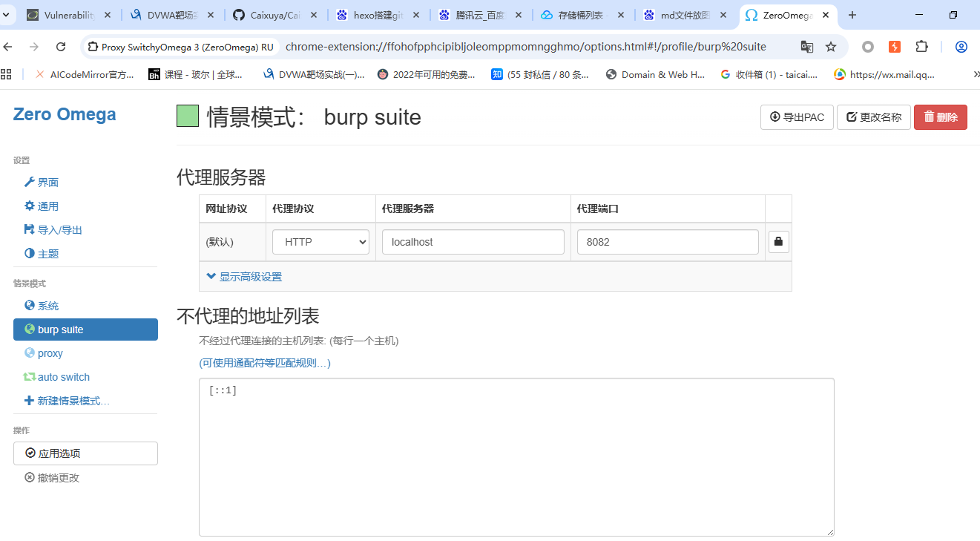Open the AICodeMirror官方 bookmark

(x=85, y=74)
